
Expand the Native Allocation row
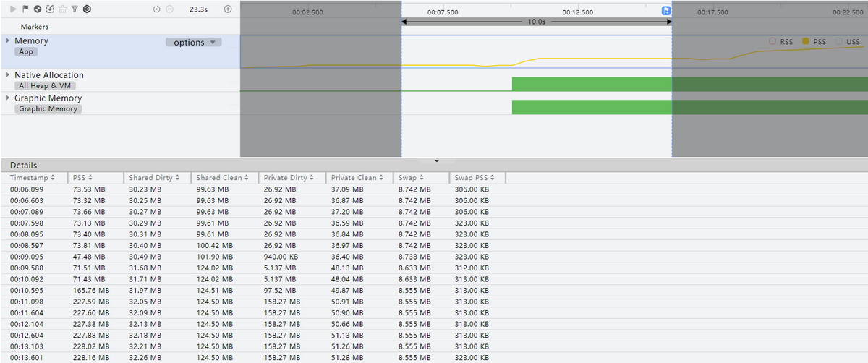click(x=8, y=75)
